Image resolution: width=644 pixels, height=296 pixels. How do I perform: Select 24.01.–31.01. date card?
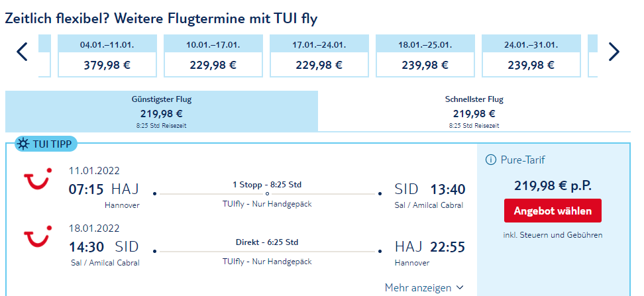(531, 56)
